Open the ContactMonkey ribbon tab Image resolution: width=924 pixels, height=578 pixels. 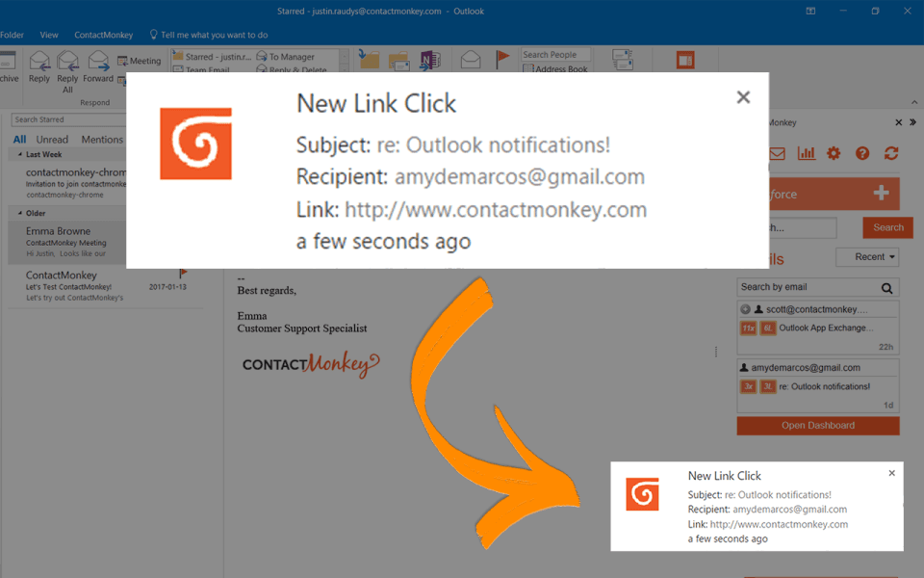[x=103, y=35]
